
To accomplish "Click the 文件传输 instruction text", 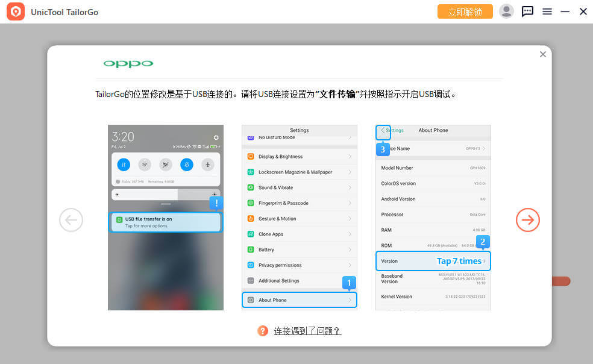I will point(337,94).
